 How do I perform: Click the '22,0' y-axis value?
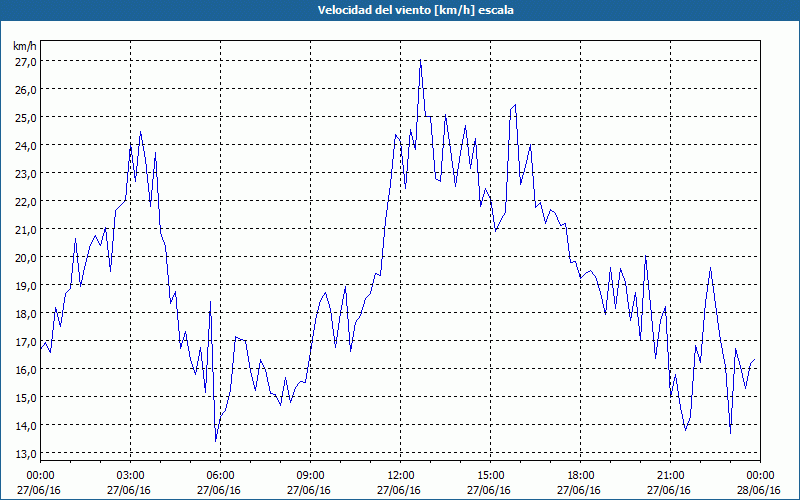point(24,202)
